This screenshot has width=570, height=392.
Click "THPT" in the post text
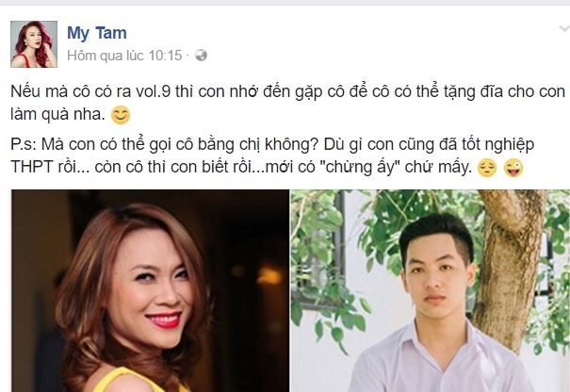pyautogui.click(x=32, y=167)
